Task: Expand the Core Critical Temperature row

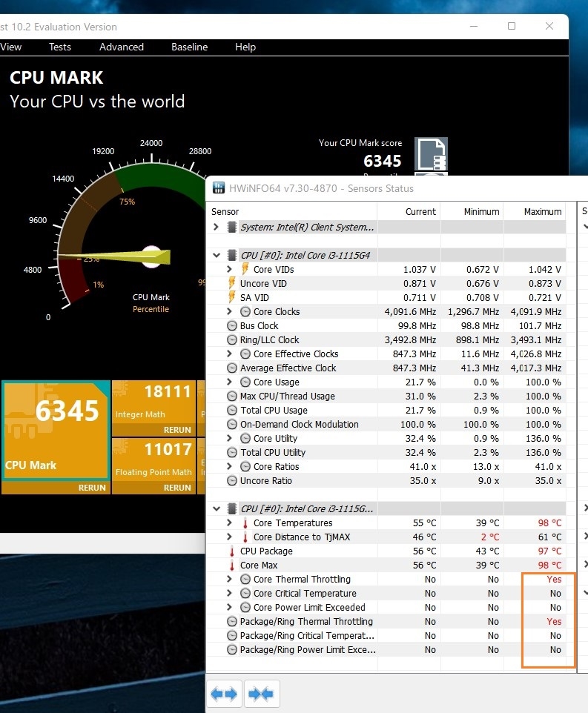Action: click(230, 594)
